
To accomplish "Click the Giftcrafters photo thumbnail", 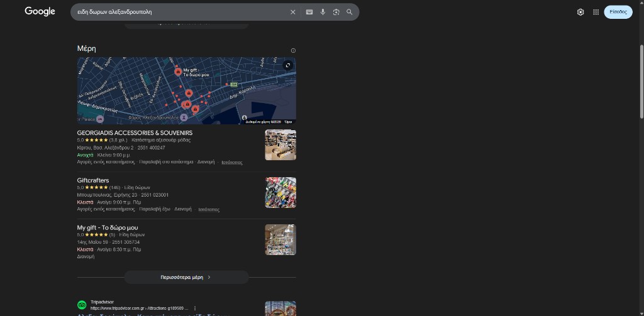I will pos(280,192).
